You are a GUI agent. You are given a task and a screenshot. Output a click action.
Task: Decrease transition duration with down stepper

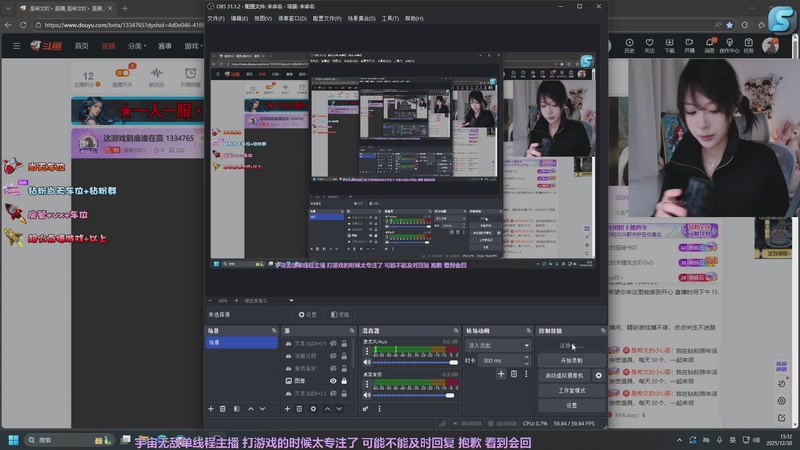527,363
